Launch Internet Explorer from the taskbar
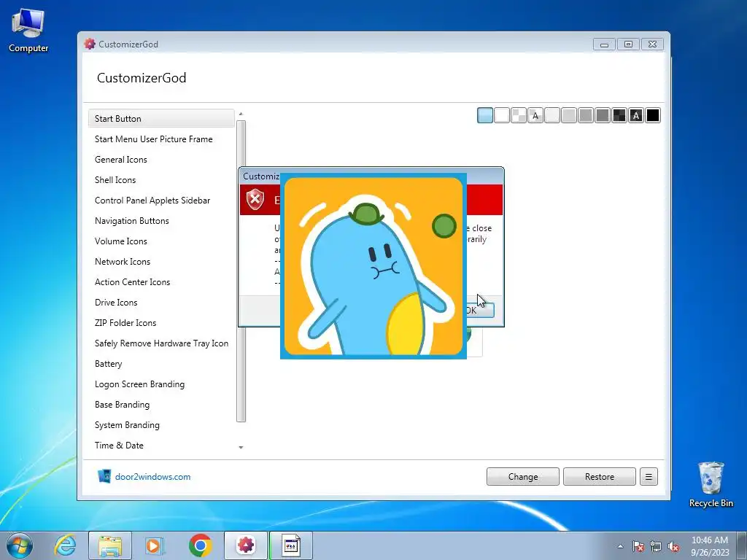Image resolution: width=747 pixels, height=560 pixels. click(65, 545)
